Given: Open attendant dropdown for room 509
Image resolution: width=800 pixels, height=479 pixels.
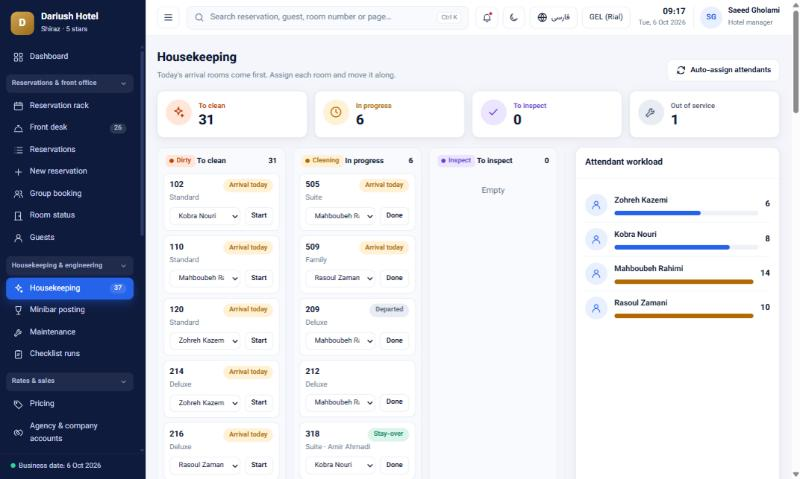Looking at the screenshot, I should coord(340,278).
